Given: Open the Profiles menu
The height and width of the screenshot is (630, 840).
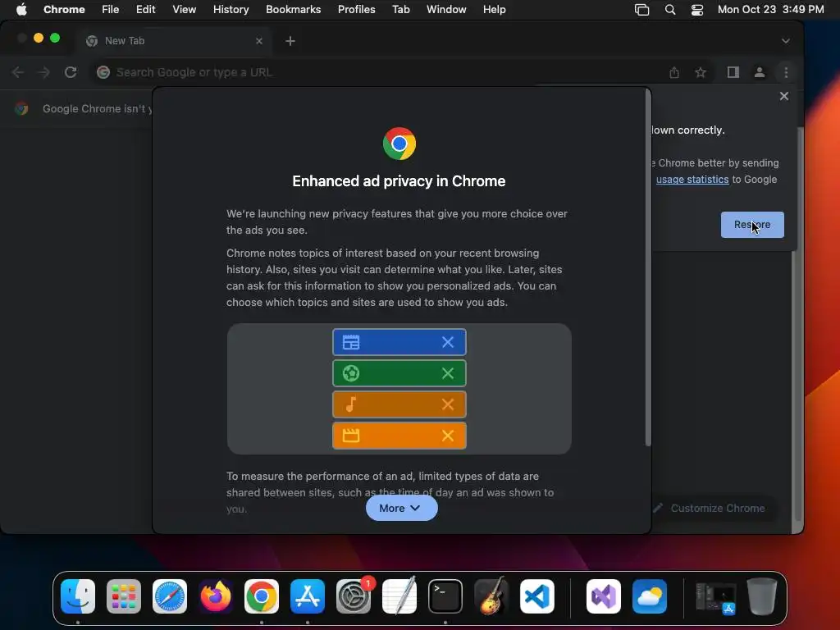Looking at the screenshot, I should tap(356, 9).
